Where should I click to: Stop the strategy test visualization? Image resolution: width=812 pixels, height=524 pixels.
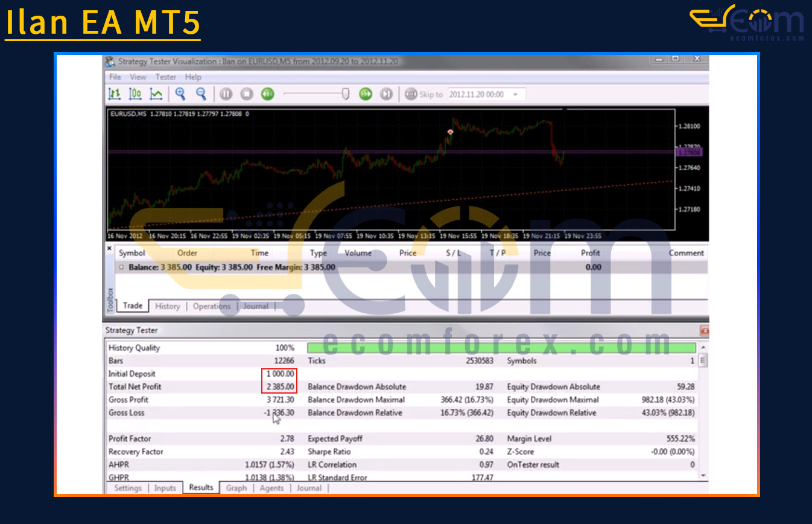[x=247, y=94]
